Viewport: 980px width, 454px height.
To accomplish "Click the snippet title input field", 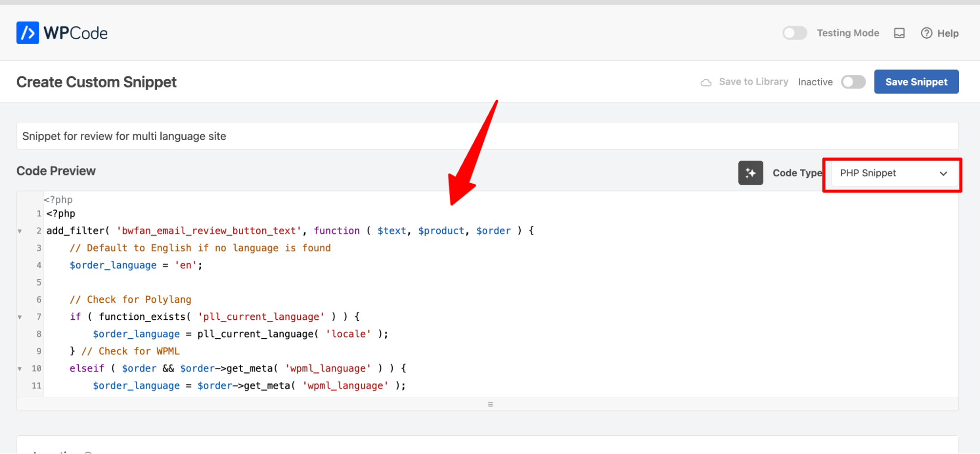I will (x=487, y=136).
